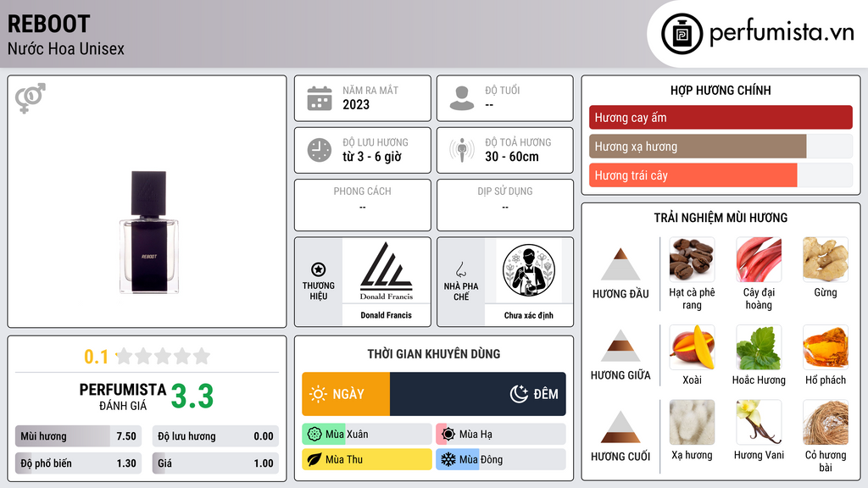Click the 2023 release year value

[356, 104]
